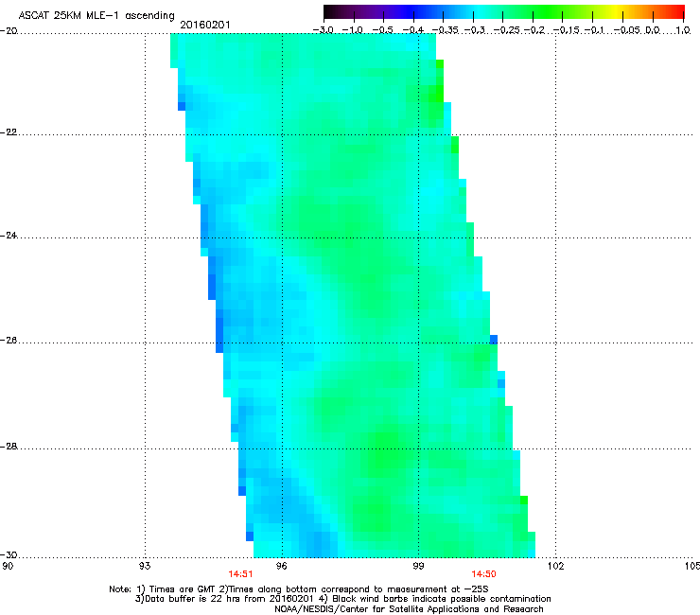Click the 102 longitude axis label

click(x=555, y=566)
